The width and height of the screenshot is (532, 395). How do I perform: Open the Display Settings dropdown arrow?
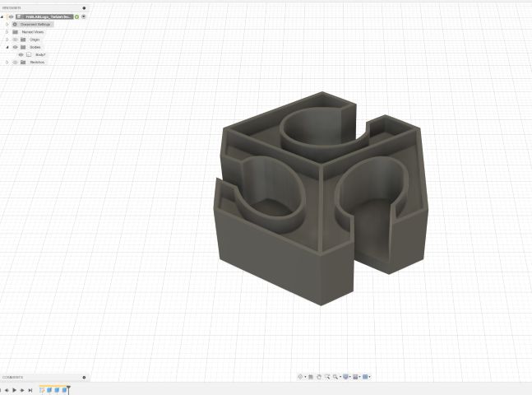(x=350, y=377)
